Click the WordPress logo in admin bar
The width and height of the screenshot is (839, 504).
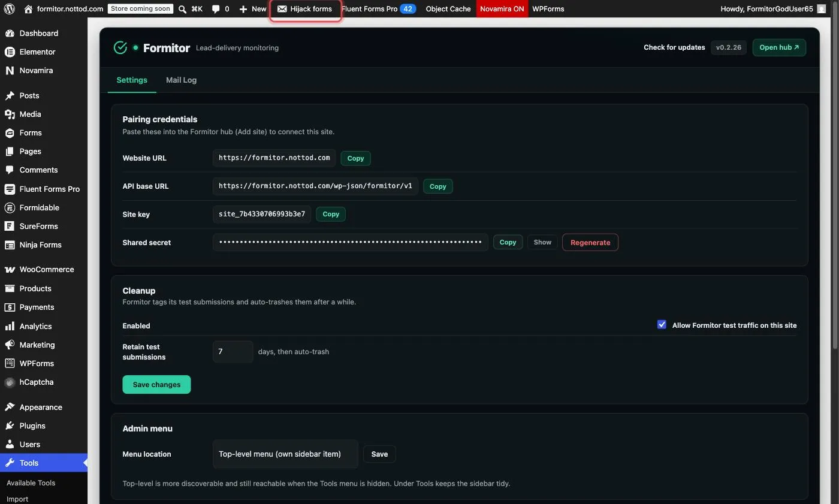[x=9, y=9]
